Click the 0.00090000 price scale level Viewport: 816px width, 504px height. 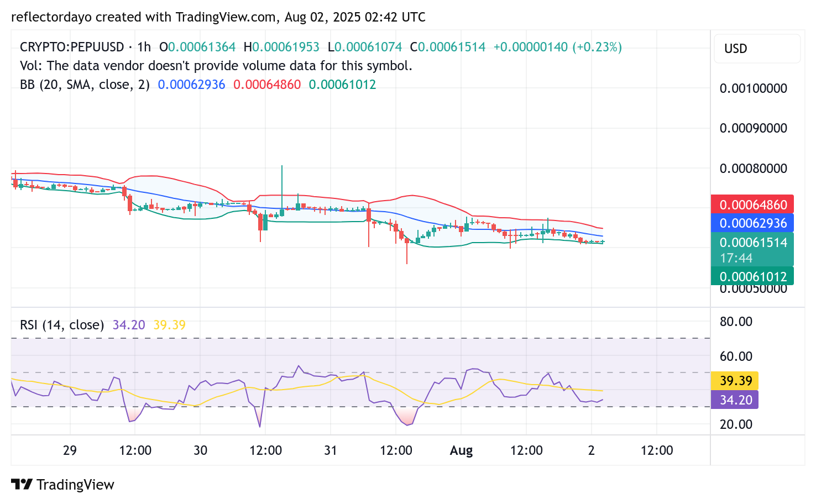(753, 128)
